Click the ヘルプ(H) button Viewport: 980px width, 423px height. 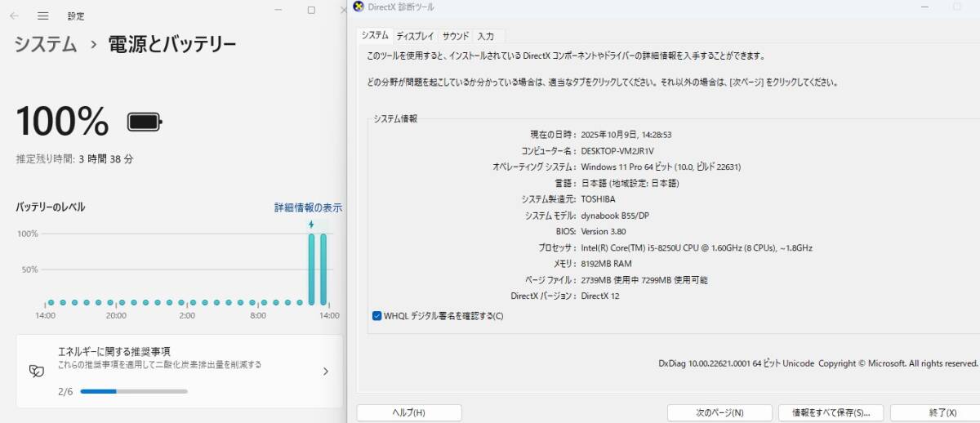pos(409,412)
